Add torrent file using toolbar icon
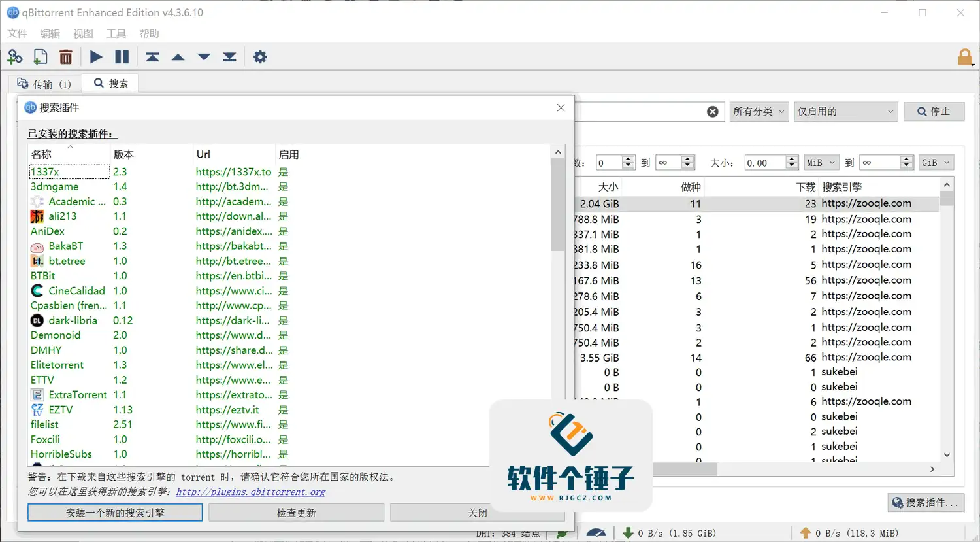The height and width of the screenshot is (542, 980). coord(41,57)
